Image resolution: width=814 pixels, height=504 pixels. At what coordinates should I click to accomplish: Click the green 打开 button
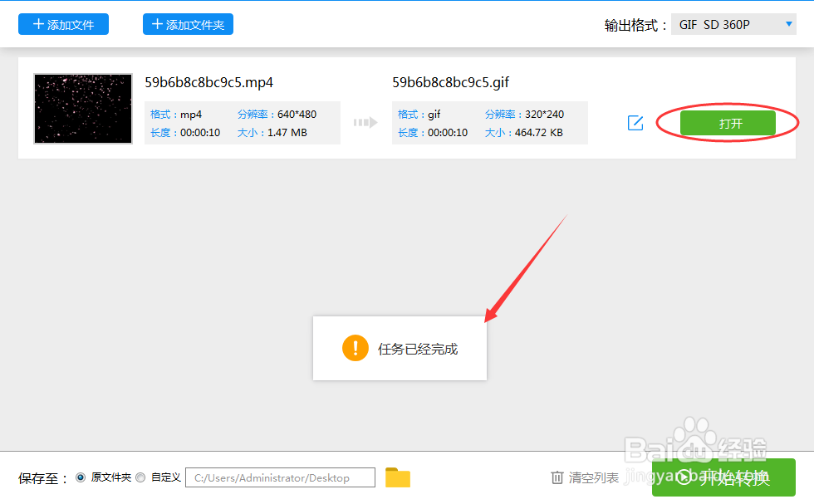coord(728,123)
